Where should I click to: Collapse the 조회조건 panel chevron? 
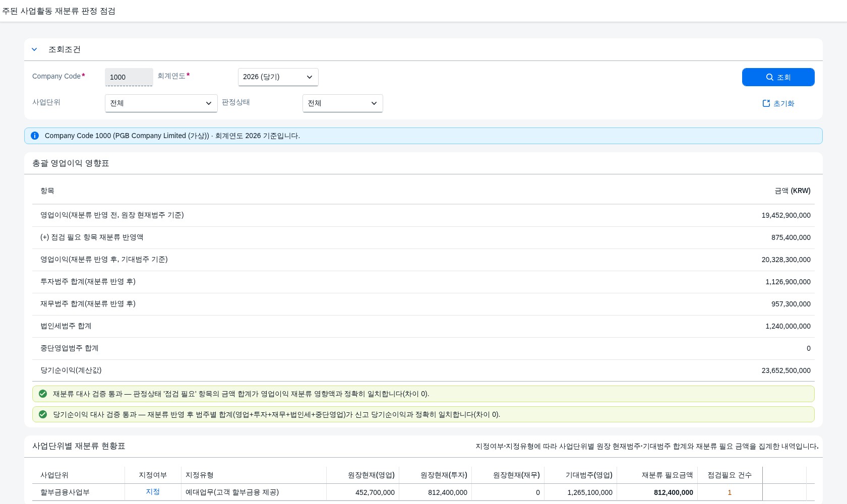34,49
